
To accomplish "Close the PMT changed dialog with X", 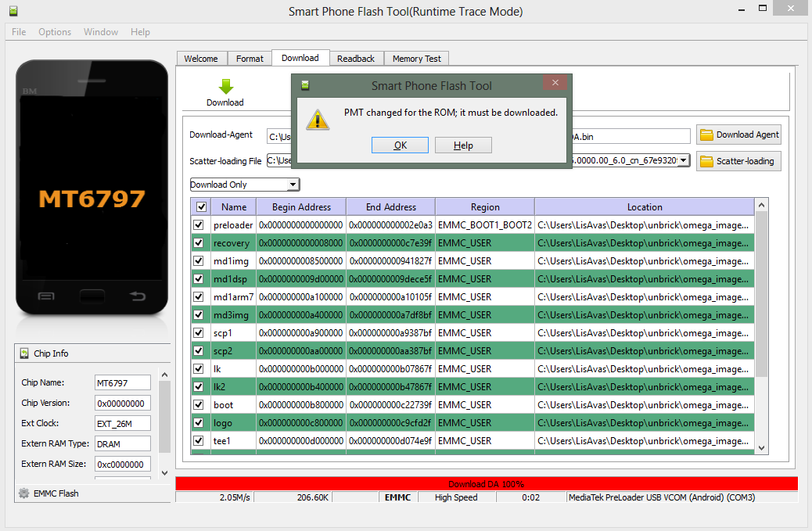I will pos(555,84).
